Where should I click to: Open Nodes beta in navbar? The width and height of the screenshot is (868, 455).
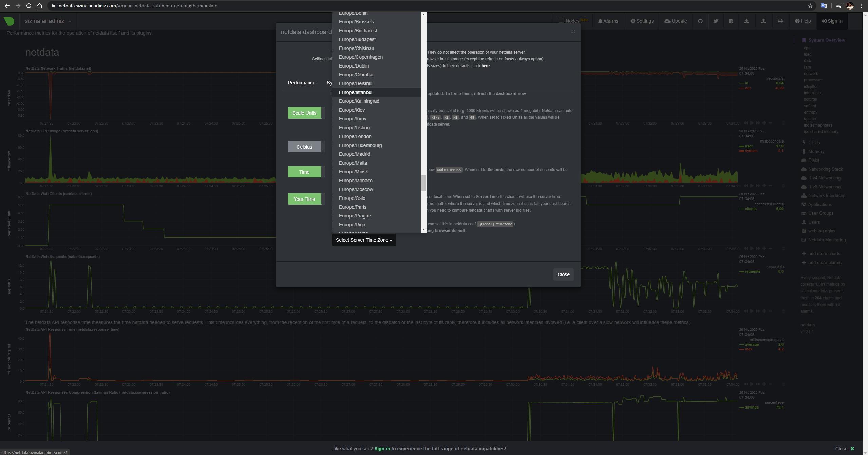coord(573,21)
